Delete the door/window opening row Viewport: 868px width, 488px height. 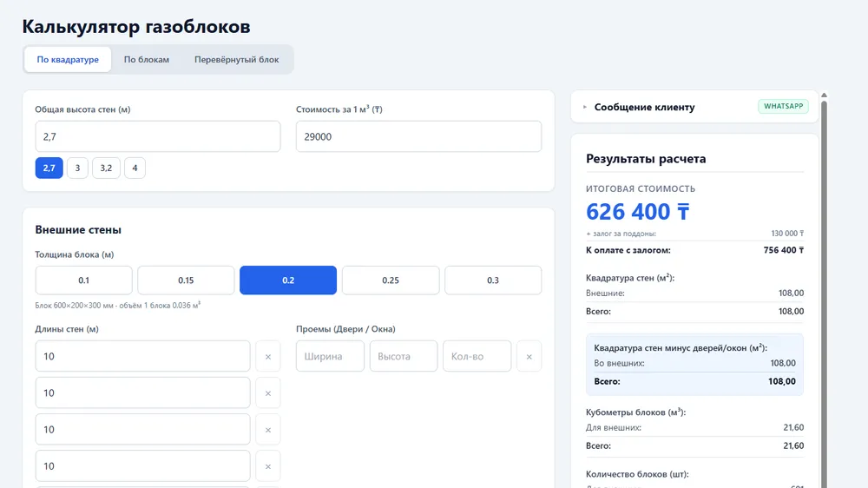(x=529, y=356)
